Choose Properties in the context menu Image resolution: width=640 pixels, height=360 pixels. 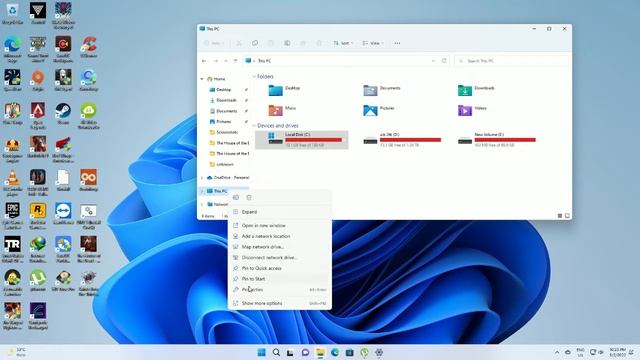(280, 290)
